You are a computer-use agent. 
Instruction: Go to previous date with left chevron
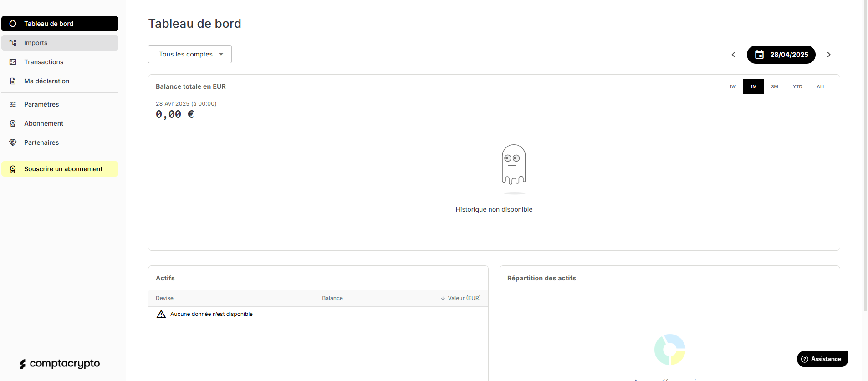pyautogui.click(x=733, y=55)
